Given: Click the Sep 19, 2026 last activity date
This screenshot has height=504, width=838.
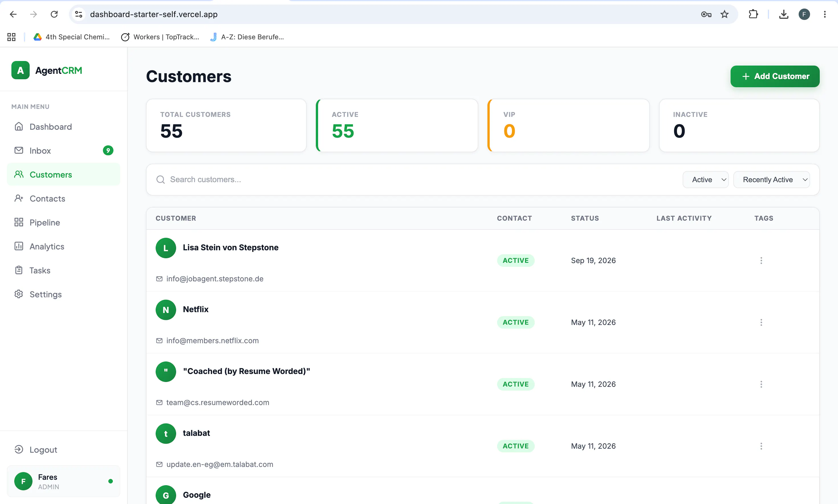Looking at the screenshot, I should coord(593,261).
